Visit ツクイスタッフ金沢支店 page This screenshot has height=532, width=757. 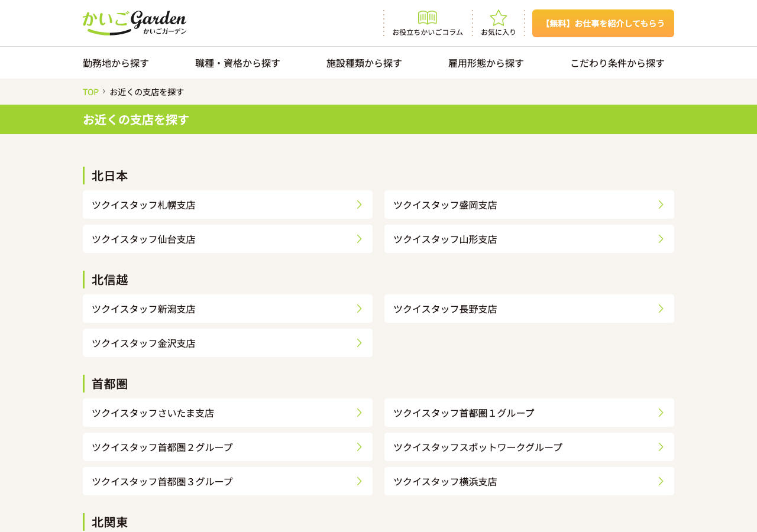coord(228,343)
